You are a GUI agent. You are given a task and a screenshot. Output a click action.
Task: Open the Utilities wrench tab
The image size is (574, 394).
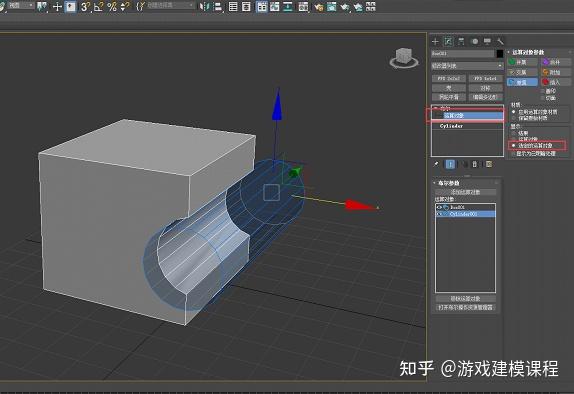click(x=500, y=41)
